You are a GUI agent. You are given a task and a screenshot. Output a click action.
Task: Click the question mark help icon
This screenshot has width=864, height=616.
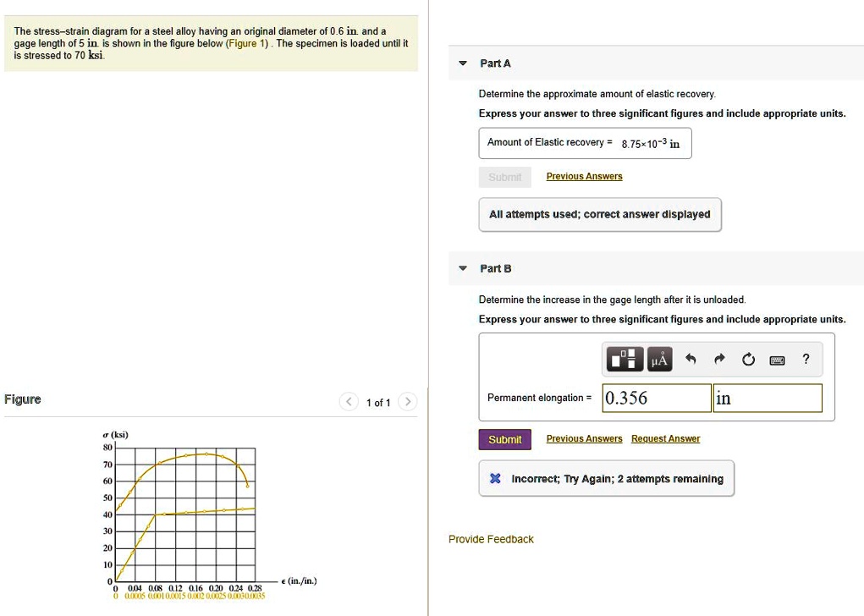coord(806,360)
